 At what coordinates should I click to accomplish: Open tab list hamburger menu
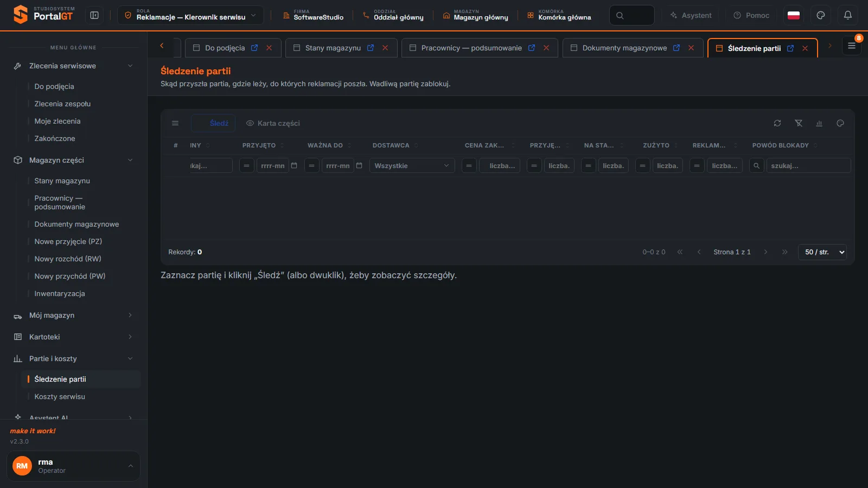(x=852, y=46)
